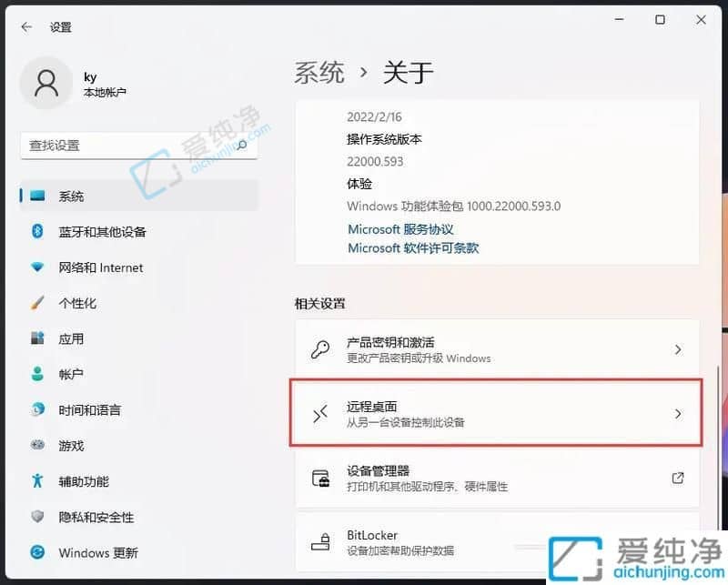728x585 pixels.
Task: Open 产品密钥和激活 via the key icon
Action: (320, 348)
